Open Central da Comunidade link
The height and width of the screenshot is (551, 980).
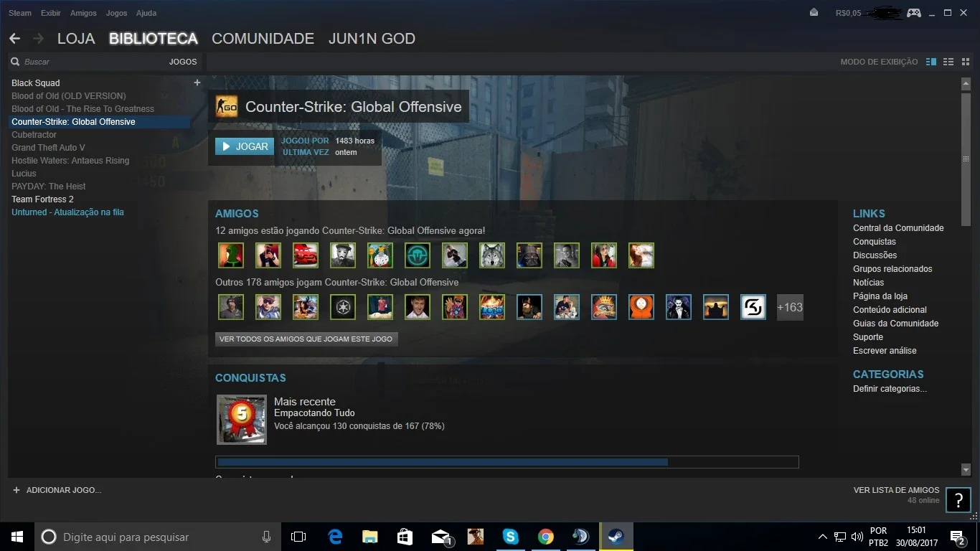point(898,228)
